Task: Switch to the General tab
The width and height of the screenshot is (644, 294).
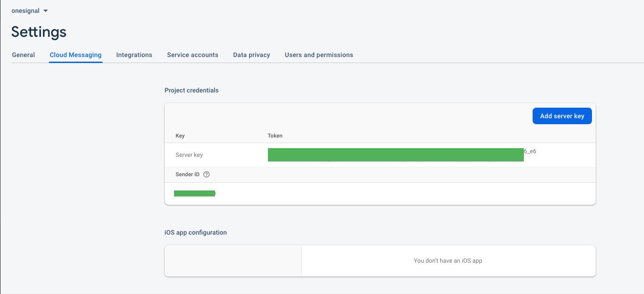Action: 23,55
